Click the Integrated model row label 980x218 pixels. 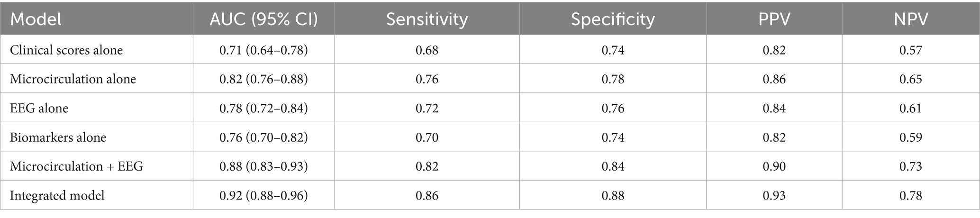coord(57,195)
